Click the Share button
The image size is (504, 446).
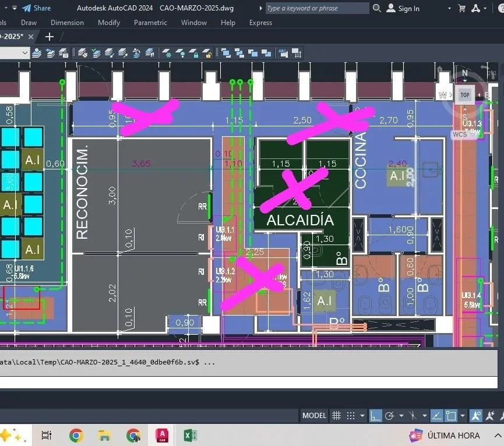pyautogui.click(x=36, y=8)
